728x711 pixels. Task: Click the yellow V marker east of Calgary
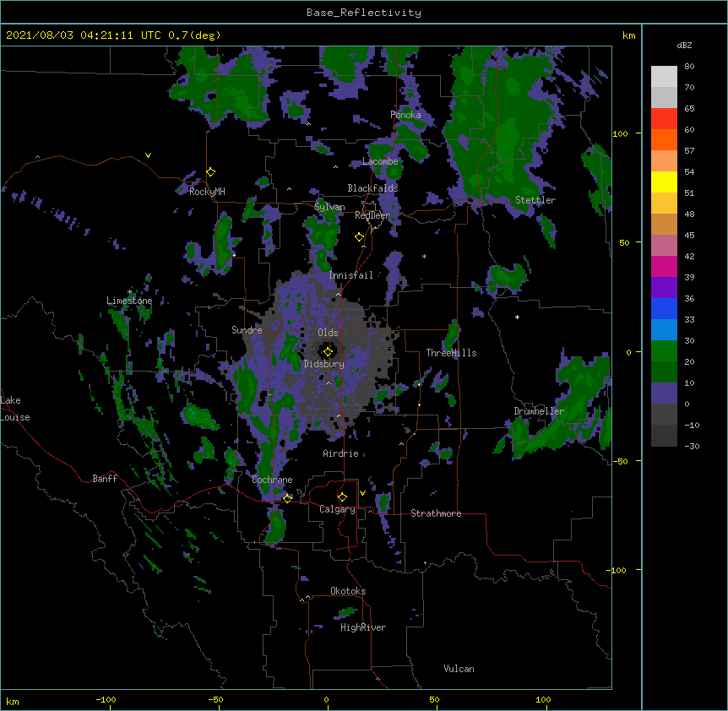coord(362,493)
